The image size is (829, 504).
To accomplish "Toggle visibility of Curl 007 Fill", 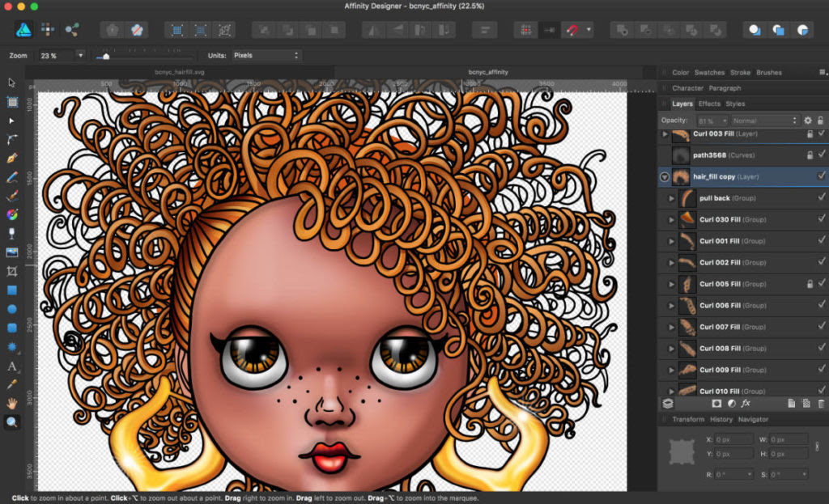I will 822,327.
